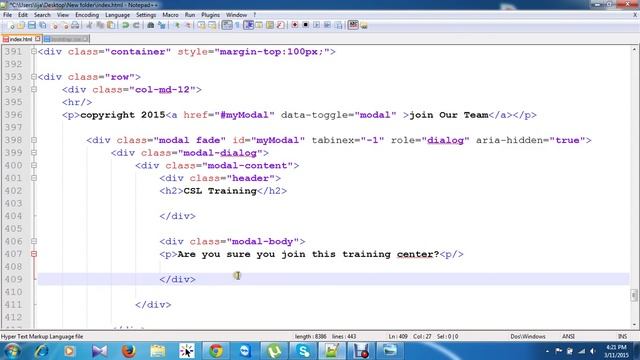Screen dimensions: 640x360
Task: Open Replace dialog from toolbar icon
Action: 162,25
